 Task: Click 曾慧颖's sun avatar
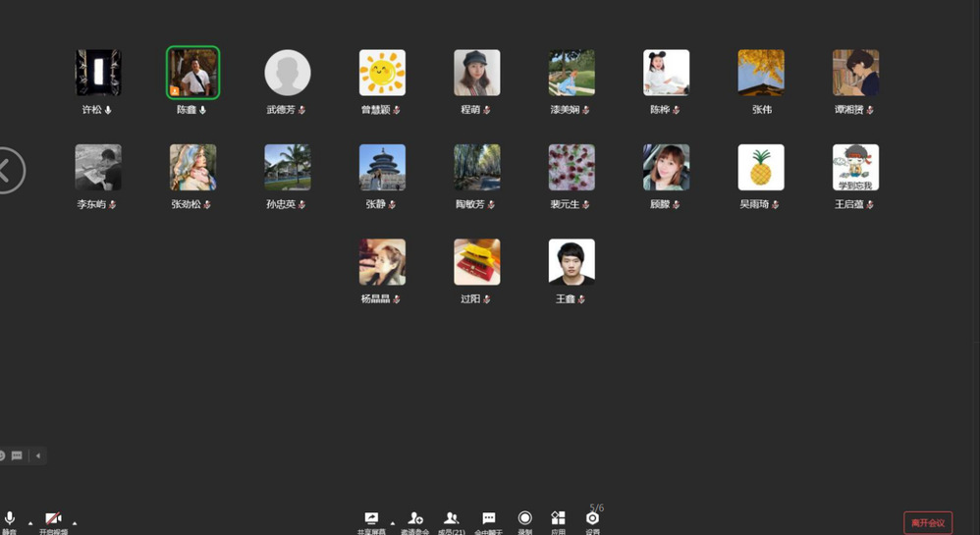click(x=382, y=74)
